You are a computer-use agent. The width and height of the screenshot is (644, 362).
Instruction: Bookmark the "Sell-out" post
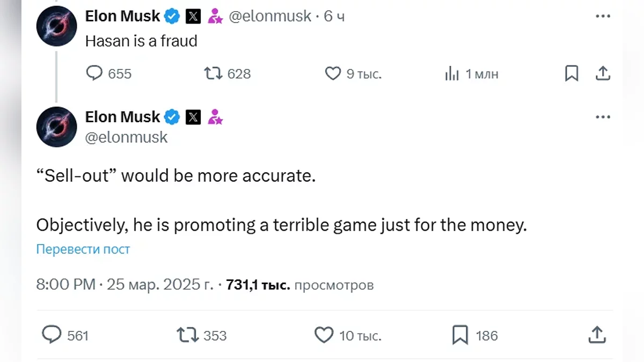tap(460, 335)
